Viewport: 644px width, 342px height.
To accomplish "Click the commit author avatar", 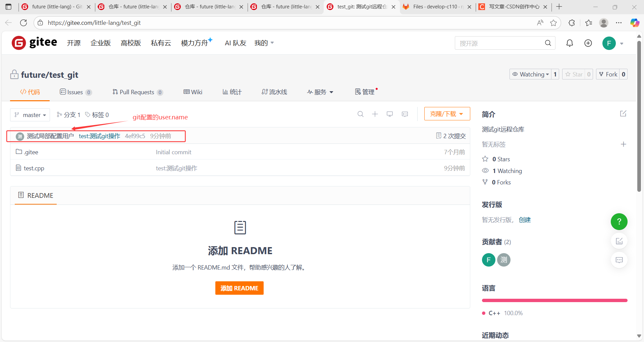I will point(20,136).
